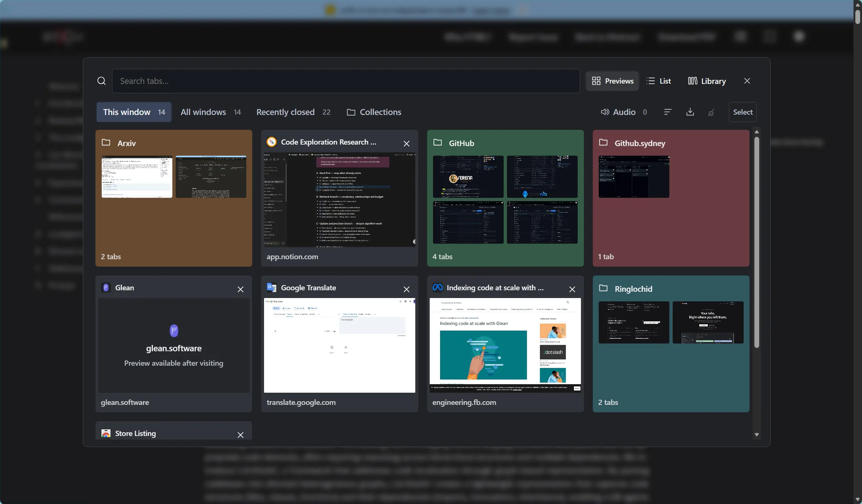Open the Store Listing tab card
Viewport: 862px width, 504px height.
(174, 431)
